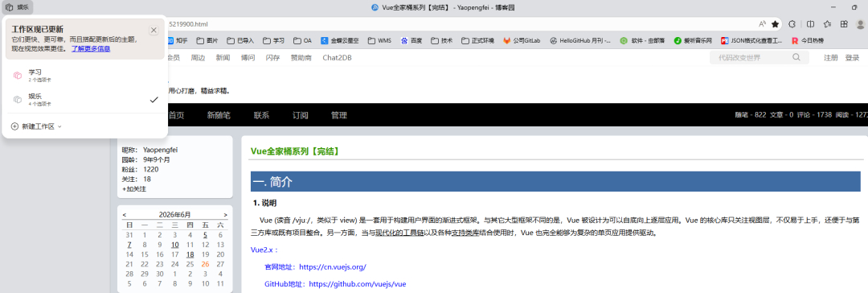868x293 pixels.
Task: Open the 订阅 blog nav tab
Action: click(300, 115)
